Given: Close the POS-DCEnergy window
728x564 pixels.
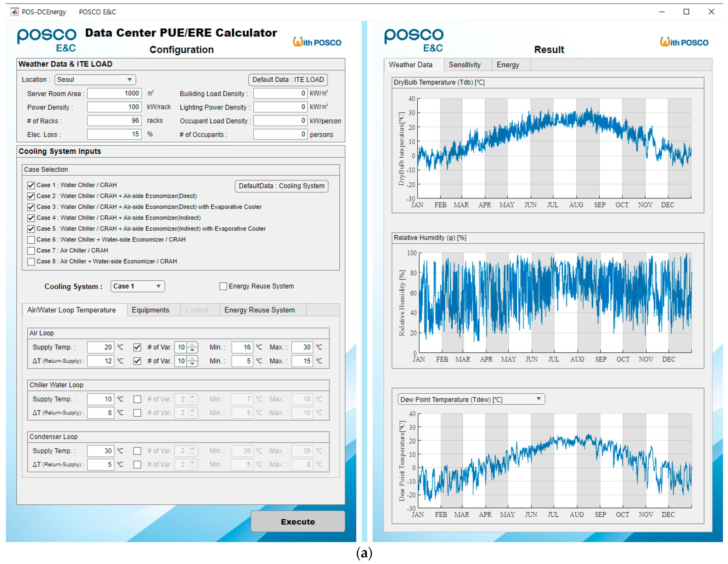Looking at the screenshot, I should pos(711,12).
